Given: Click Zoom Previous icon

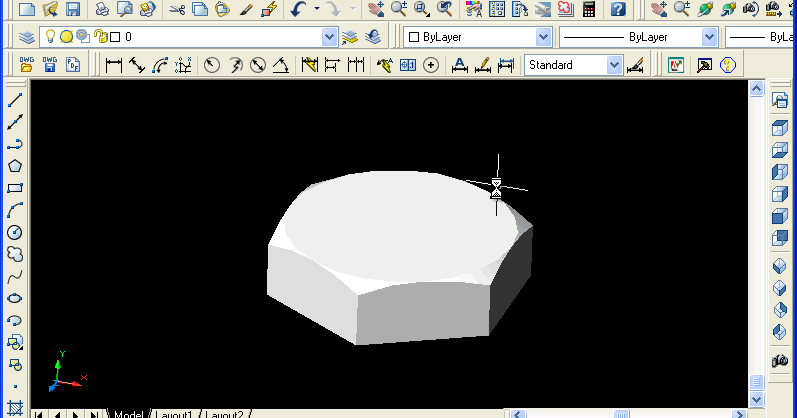Looking at the screenshot, I should (x=444, y=9).
